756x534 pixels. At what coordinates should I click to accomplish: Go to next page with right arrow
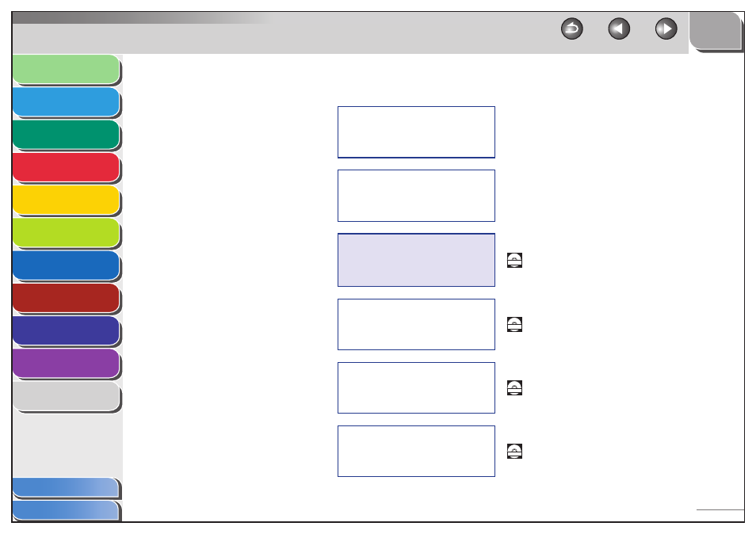pos(666,29)
